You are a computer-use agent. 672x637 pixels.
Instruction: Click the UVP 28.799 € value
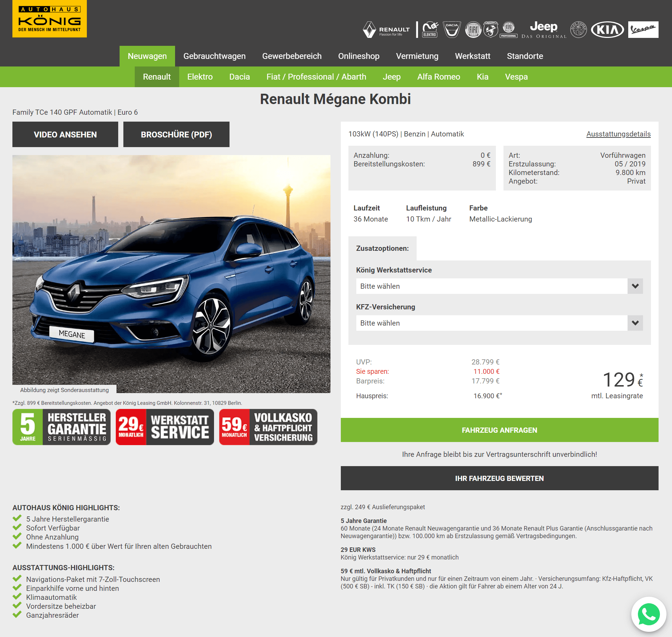(485, 362)
